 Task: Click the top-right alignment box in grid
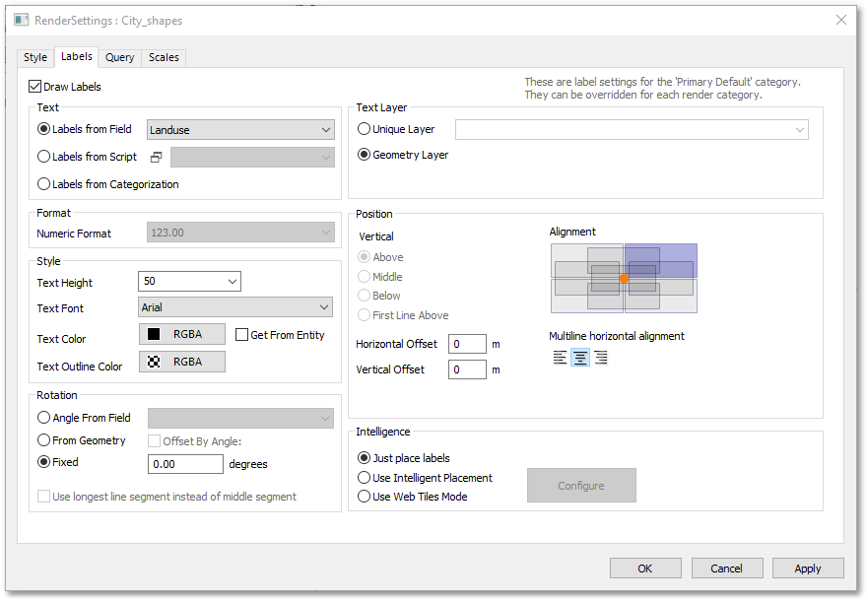[x=661, y=260]
